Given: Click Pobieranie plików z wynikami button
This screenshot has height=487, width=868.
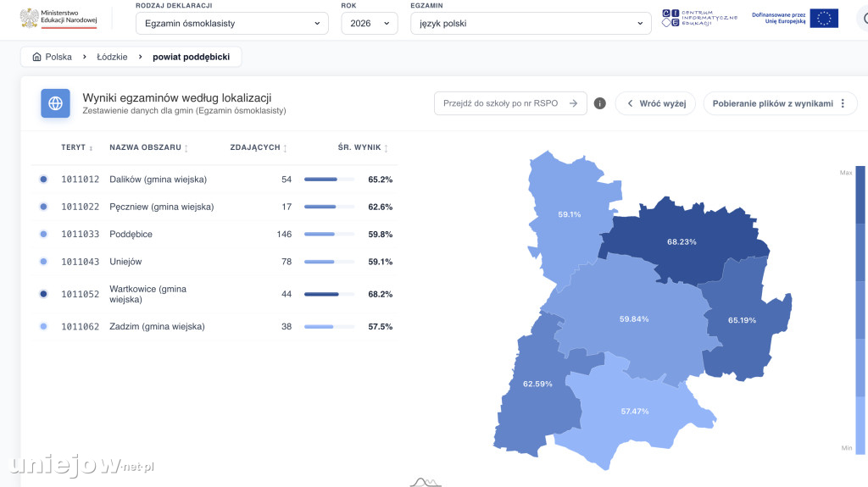Looking at the screenshot, I should click(x=780, y=103).
